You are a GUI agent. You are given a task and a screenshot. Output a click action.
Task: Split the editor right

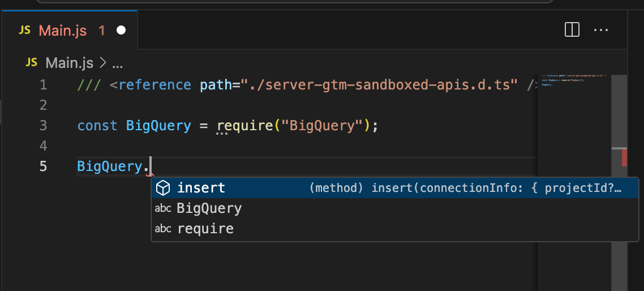572,30
